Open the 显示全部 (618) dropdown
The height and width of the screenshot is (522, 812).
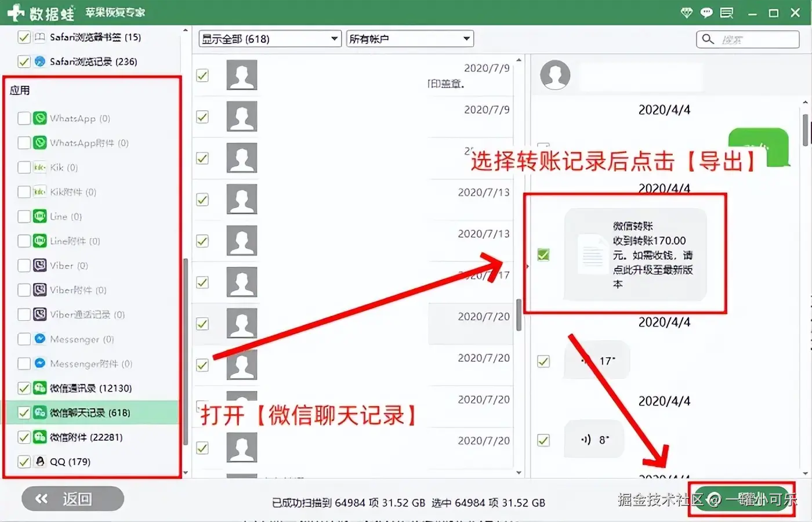click(x=270, y=39)
